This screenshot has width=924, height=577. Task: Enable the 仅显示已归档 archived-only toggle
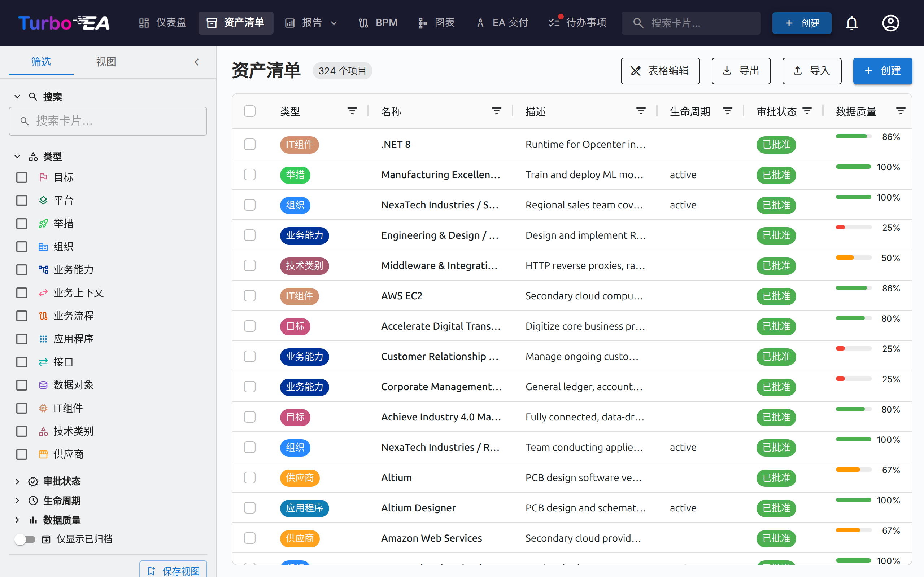(25, 539)
